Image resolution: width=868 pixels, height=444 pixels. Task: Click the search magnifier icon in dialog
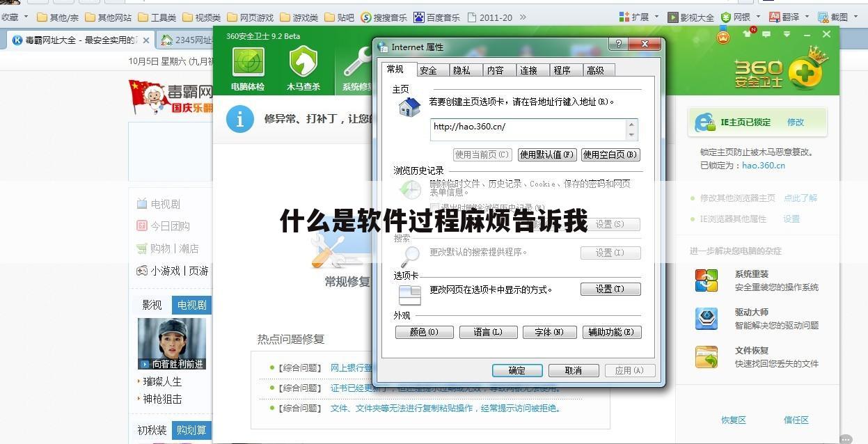point(410,255)
